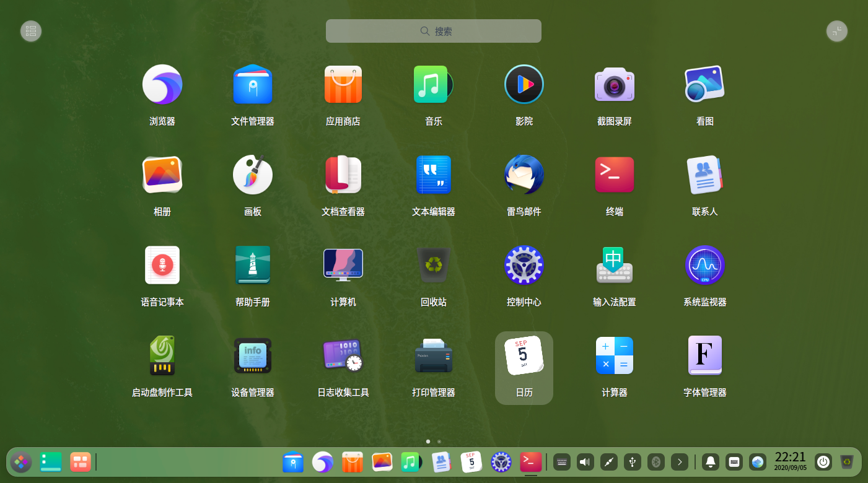Go to the second launcher page dot
The width and height of the screenshot is (868, 483).
point(439,442)
